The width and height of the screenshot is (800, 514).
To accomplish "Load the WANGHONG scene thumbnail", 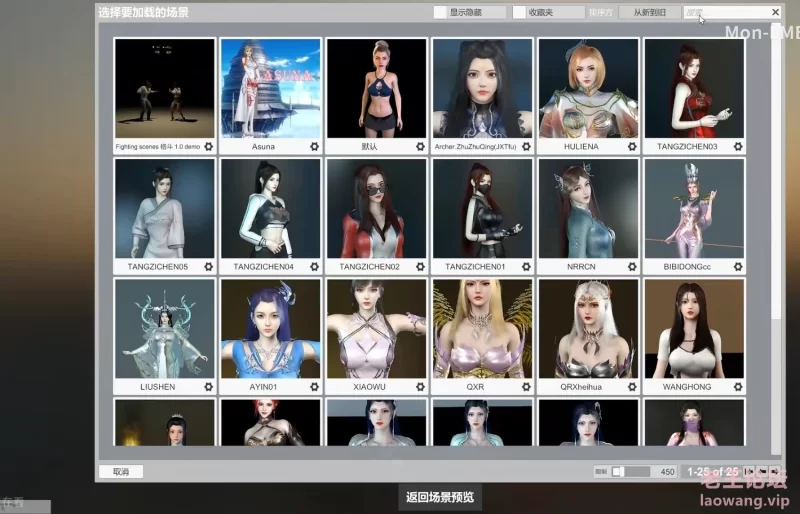I will (x=694, y=329).
